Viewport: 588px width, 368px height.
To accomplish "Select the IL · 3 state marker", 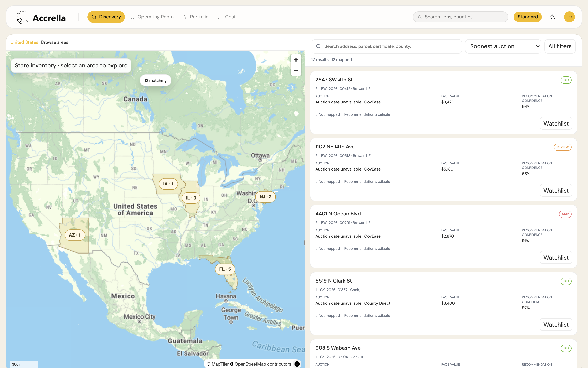I will coord(191,198).
